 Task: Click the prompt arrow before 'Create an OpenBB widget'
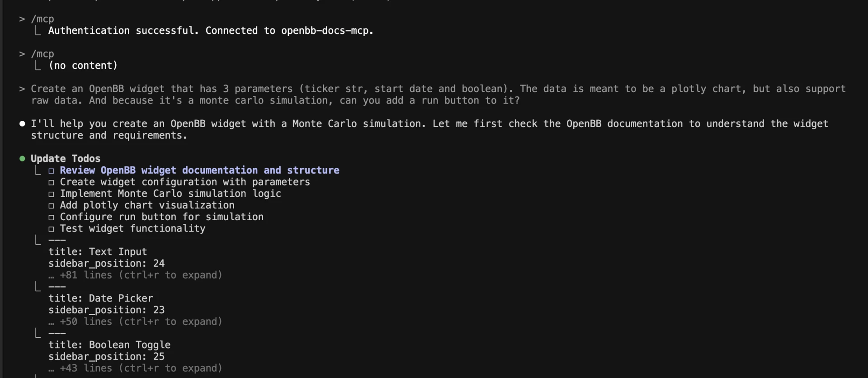pyautogui.click(x=22, y=89)
